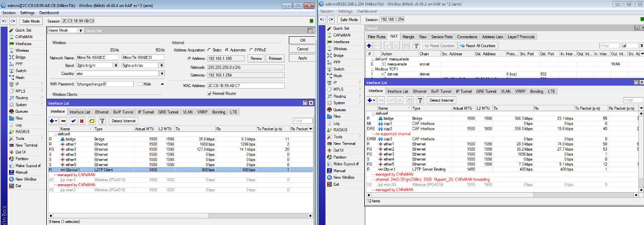
Task: Switch to the LTE tab in right Interface List
Action: tap(551, 91)
